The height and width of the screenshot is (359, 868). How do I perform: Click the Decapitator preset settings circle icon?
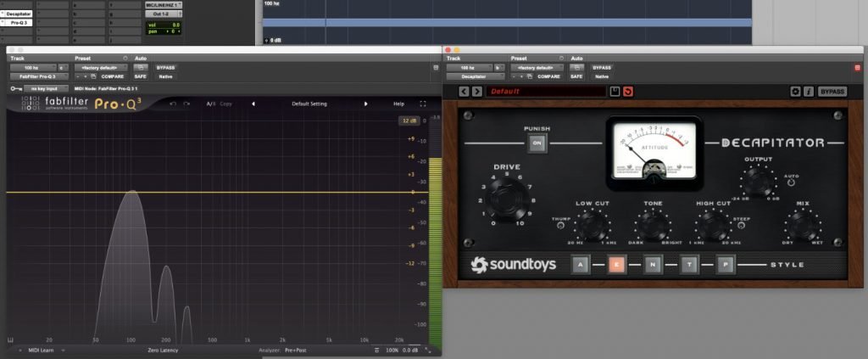(x=562, y=59)
